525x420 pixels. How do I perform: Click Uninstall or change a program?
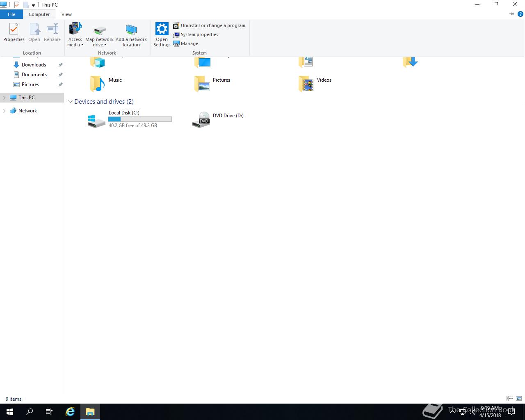coord(209,25)
